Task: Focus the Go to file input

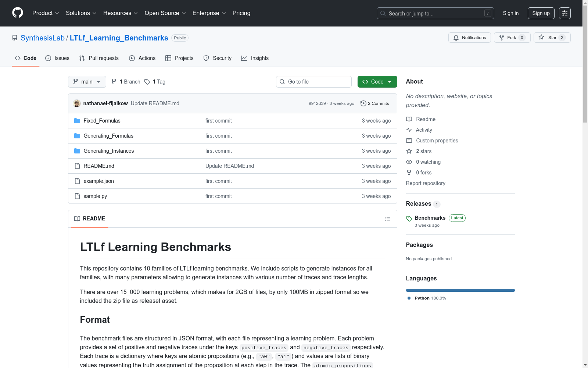Action: coord(314,82)
